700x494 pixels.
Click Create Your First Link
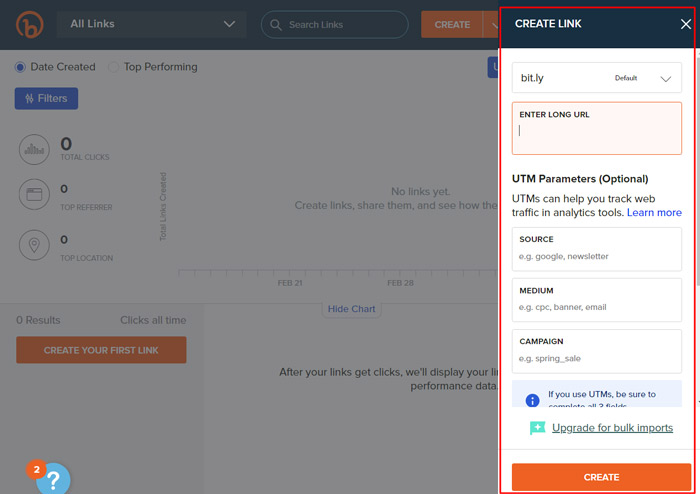pos(101,350)
